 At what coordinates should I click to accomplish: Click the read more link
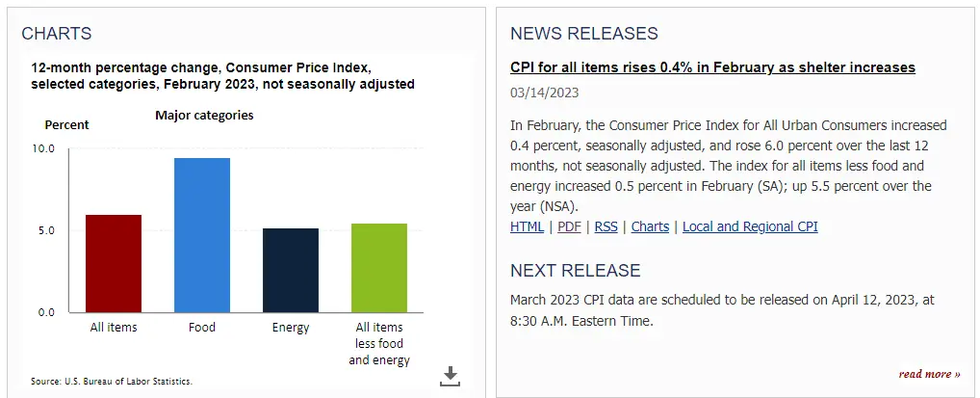tap(929, 374)
